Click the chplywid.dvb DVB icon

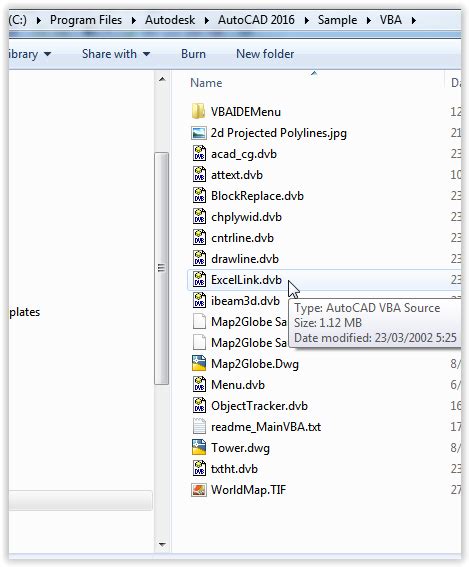coord(199,216)
